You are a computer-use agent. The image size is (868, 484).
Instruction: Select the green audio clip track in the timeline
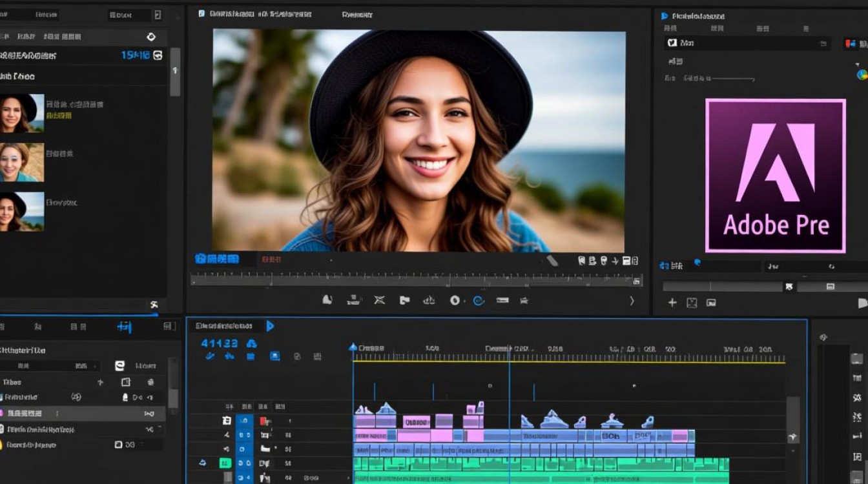tap(541, 464)
